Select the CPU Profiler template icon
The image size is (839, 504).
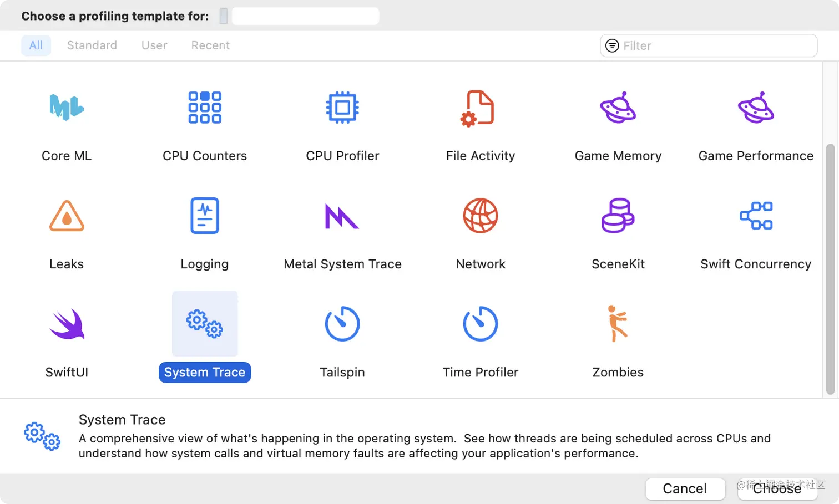(342, 107)
